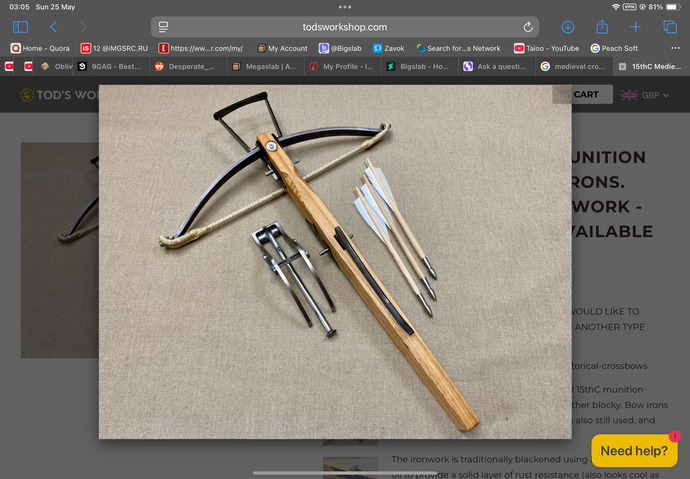690x479 pixels.
Task: Check the battery 81% indicator
Action: pos(664,7)
